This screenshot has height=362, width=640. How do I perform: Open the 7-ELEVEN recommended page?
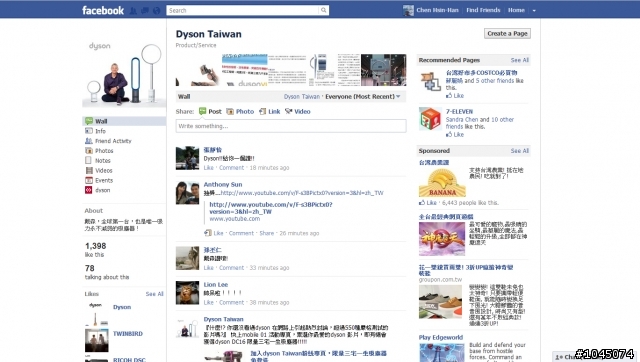click(459, 111)
